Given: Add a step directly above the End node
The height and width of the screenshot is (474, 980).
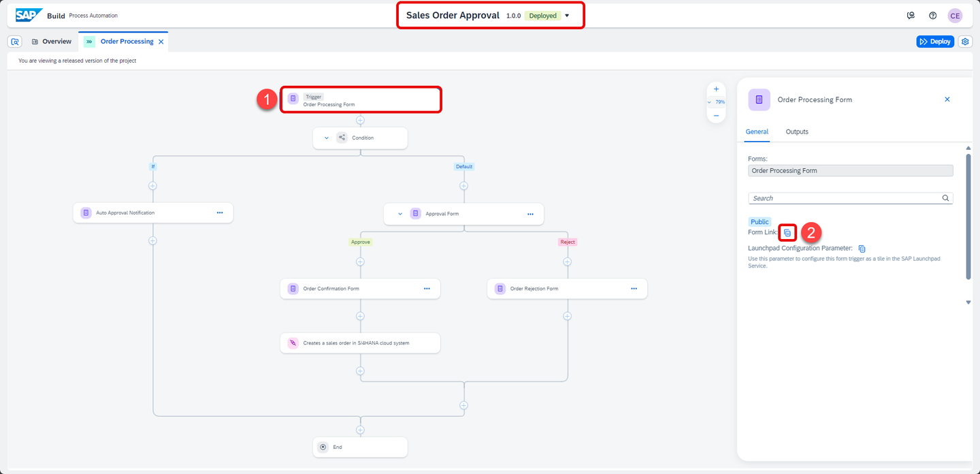Looking at the screenshot, I should pyautogui.click(x=360, y=430).
